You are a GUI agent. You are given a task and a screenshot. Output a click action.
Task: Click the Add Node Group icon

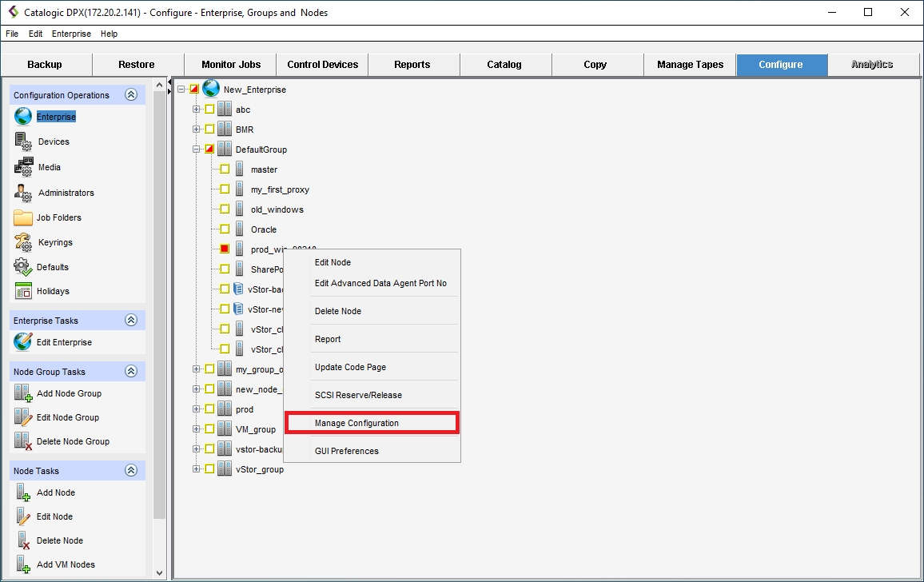pos(23,393)
